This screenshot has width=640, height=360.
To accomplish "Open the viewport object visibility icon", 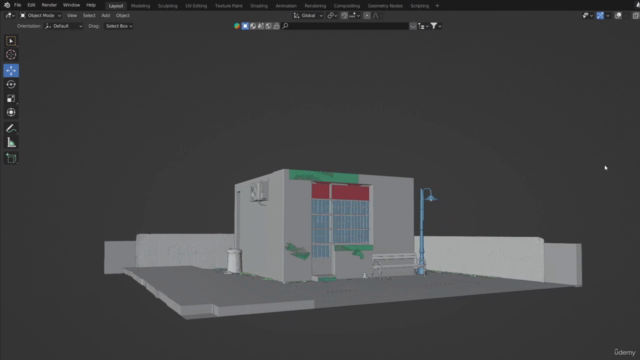I will 587,16.
